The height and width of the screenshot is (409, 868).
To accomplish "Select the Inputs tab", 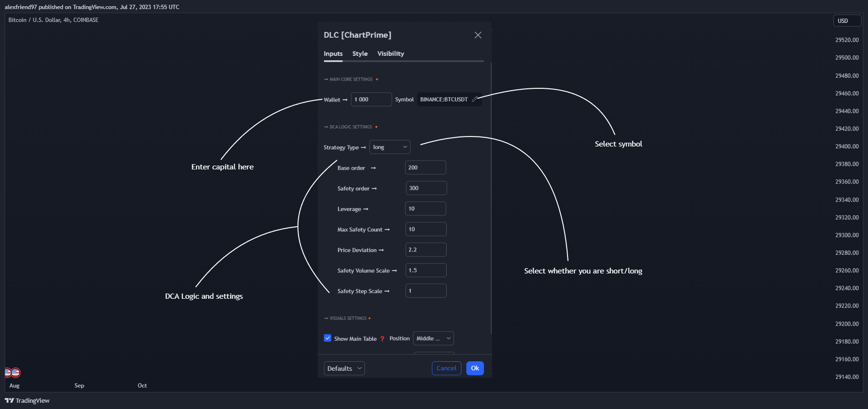I will (x=333, y=53).
